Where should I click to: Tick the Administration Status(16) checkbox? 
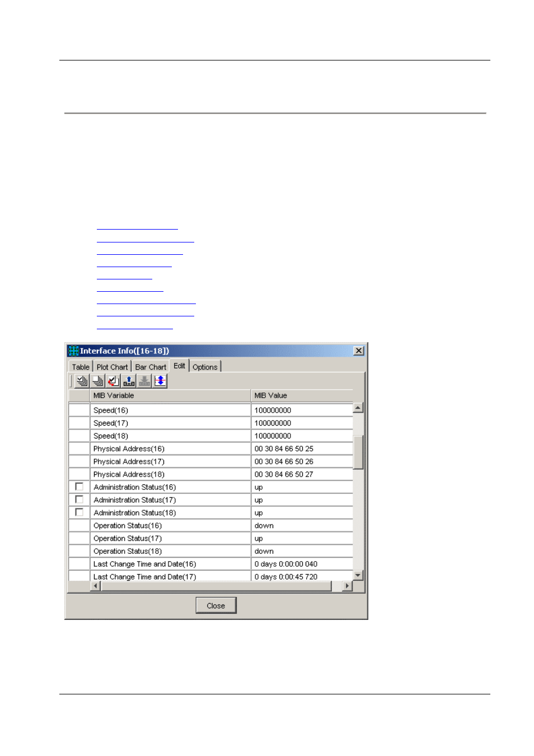(x=79, y=487)
